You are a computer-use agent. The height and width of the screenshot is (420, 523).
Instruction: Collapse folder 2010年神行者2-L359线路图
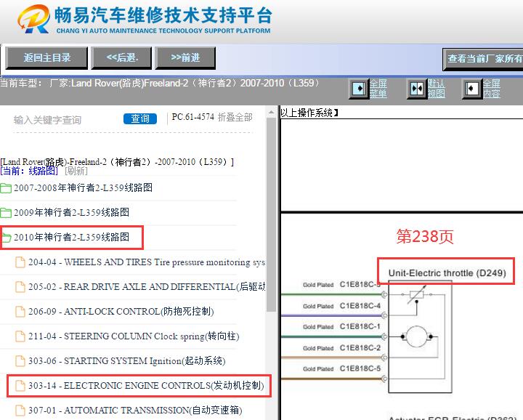71,237
